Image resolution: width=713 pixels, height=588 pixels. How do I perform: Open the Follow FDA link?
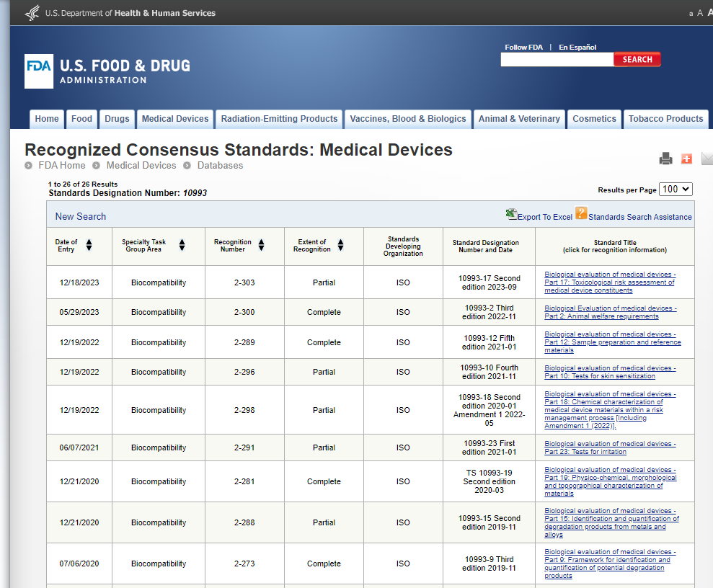(524, 48)
